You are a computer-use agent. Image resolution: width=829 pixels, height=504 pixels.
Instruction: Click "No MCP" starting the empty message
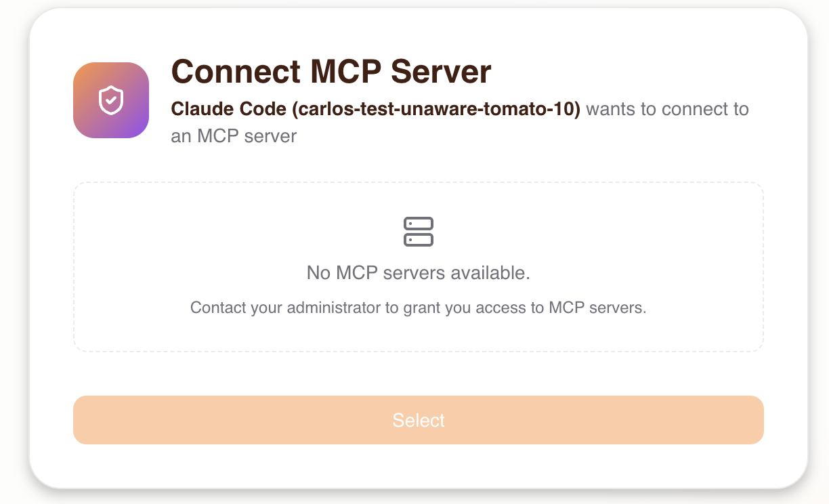click(x=343, y=273)
